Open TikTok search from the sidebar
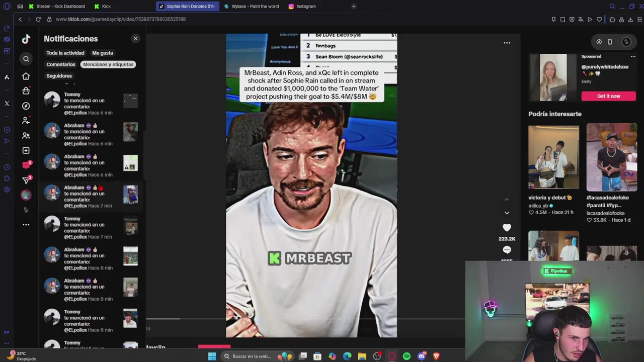 [26, 59]
